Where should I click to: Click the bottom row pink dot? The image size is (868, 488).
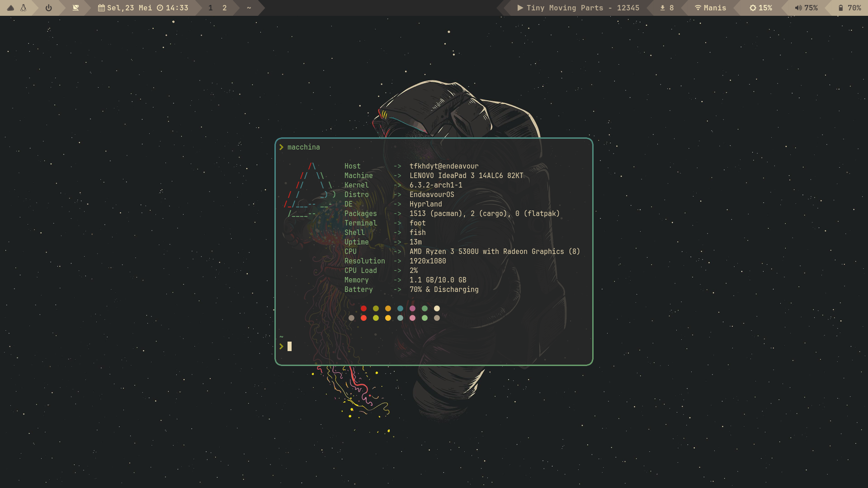(412, 318)
